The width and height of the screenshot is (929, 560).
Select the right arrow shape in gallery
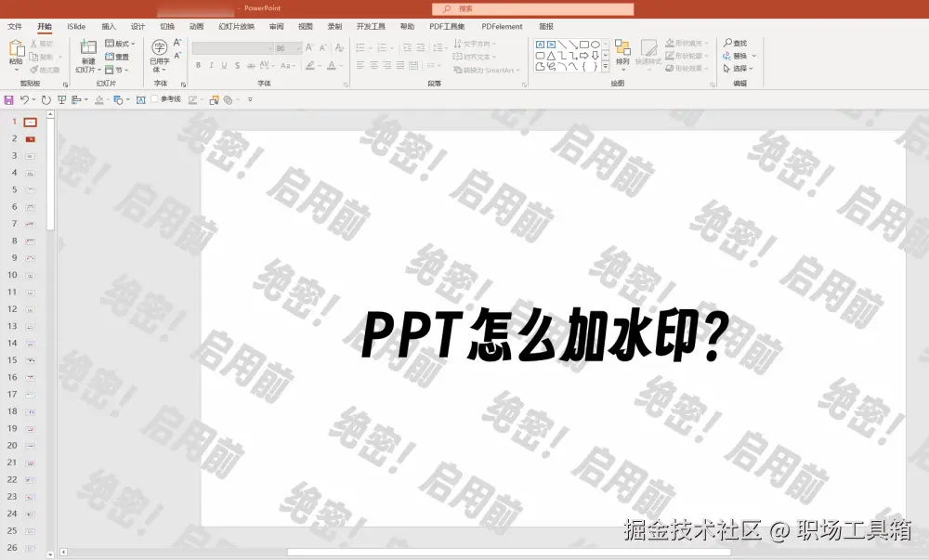point(584,56)
